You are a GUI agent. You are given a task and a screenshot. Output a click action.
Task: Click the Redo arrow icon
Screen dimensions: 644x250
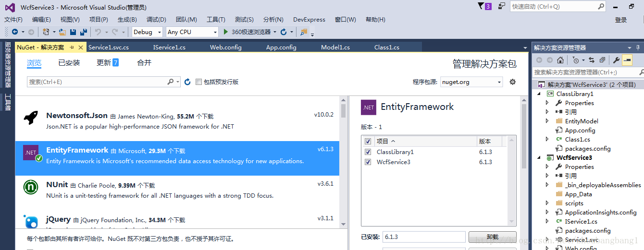pos(115,32)
